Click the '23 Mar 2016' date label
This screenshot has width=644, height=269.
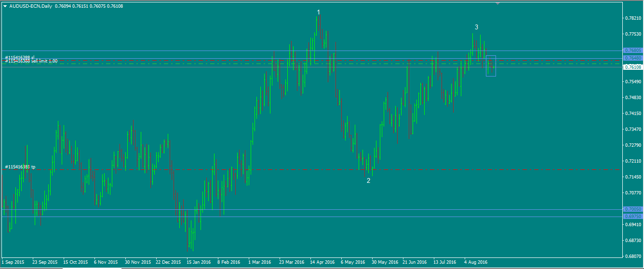[292, 262]
